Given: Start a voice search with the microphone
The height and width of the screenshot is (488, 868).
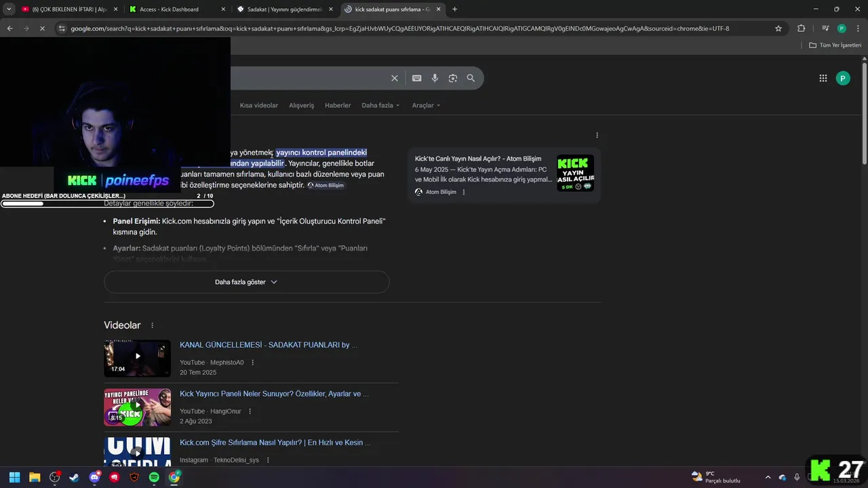Looking at the screenshot, I should click(435, 78).
